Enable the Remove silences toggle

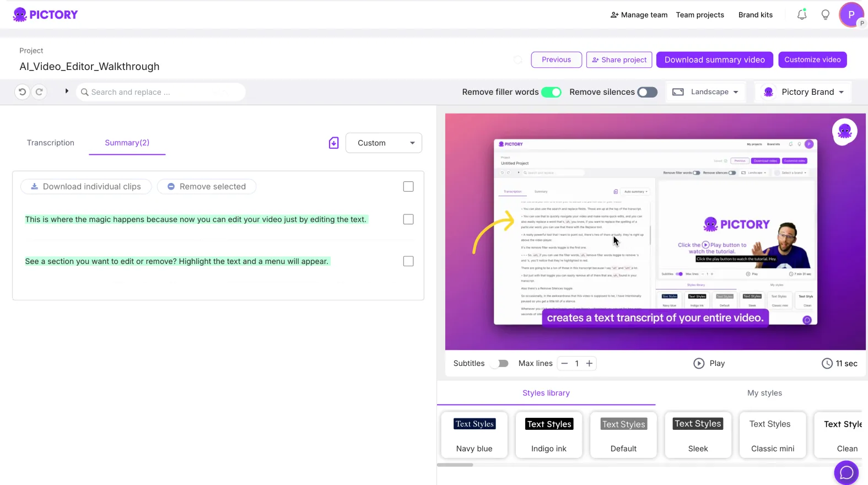pyautogui.click(x=647, y=92)
